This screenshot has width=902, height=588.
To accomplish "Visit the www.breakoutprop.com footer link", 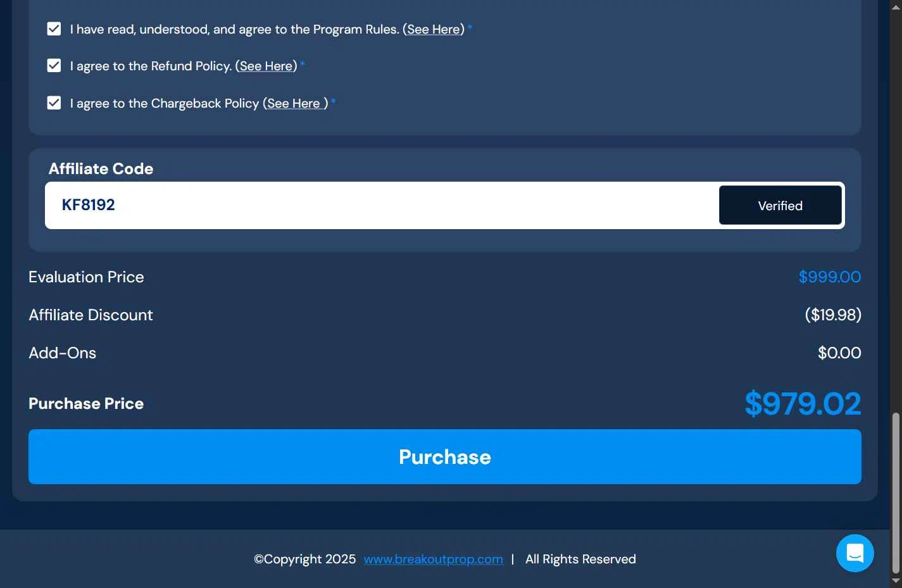I will 434,560.
